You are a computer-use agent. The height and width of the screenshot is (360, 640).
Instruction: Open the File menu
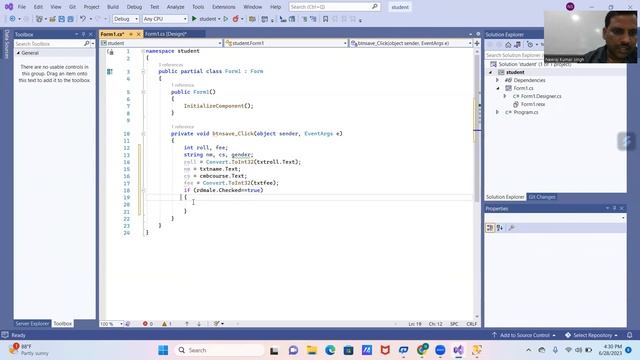point(22,7)
